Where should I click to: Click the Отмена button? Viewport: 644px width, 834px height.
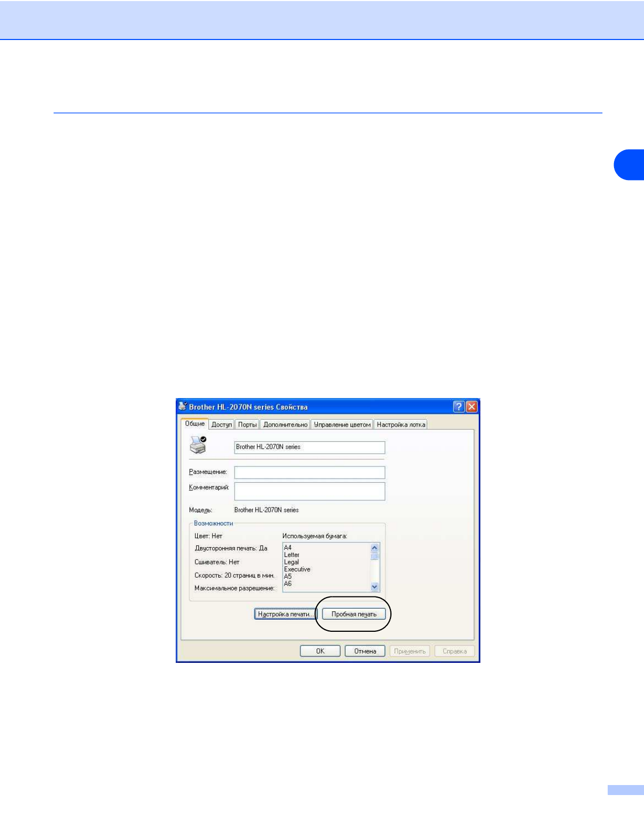point(365,651)
